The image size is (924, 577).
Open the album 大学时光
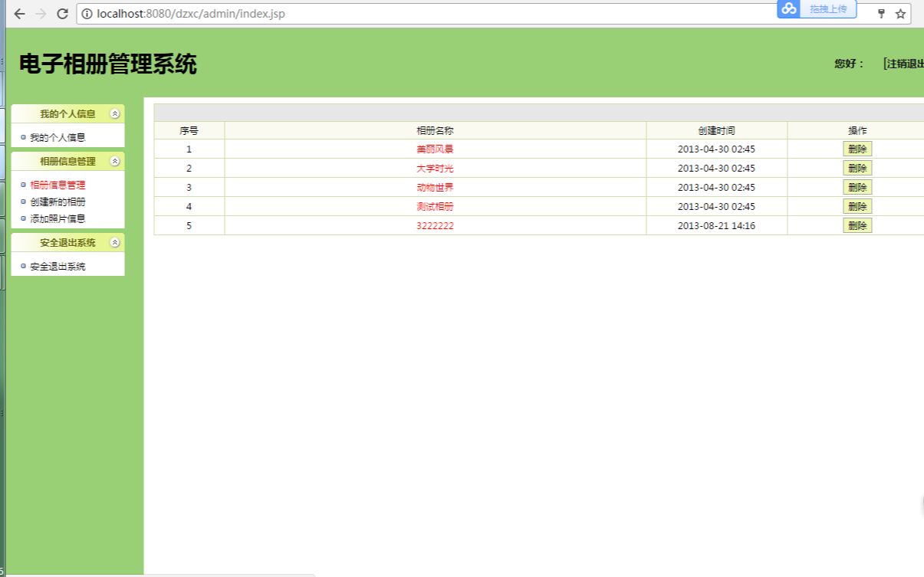435,168
